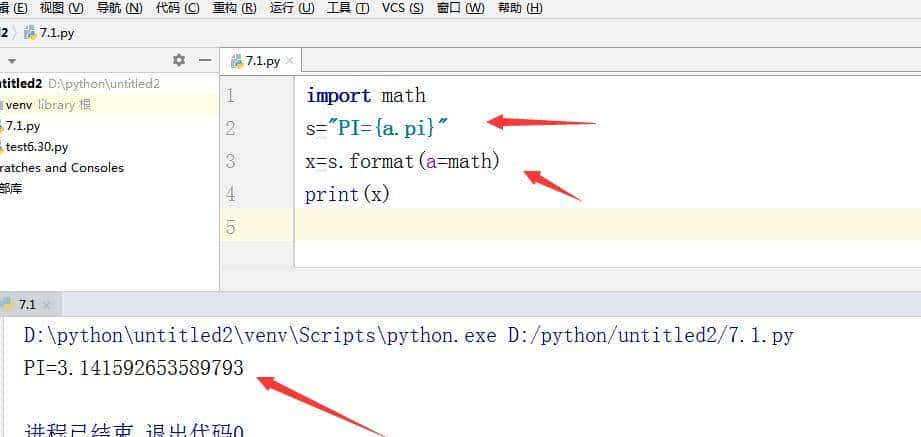Select Scratches and Consoles node
Image resolution: width=921 pixels, height=437 pixels.
(x=62, y=168)
